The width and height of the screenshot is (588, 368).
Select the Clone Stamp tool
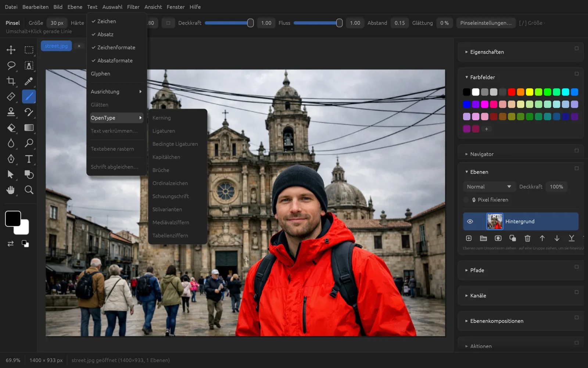tap(11, 112)
